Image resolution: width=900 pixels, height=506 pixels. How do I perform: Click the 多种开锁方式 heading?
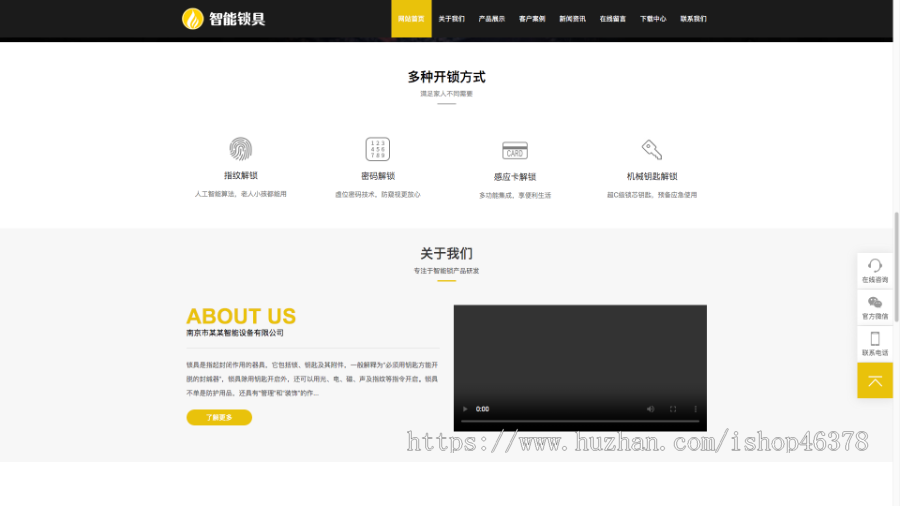coord(447,77)
